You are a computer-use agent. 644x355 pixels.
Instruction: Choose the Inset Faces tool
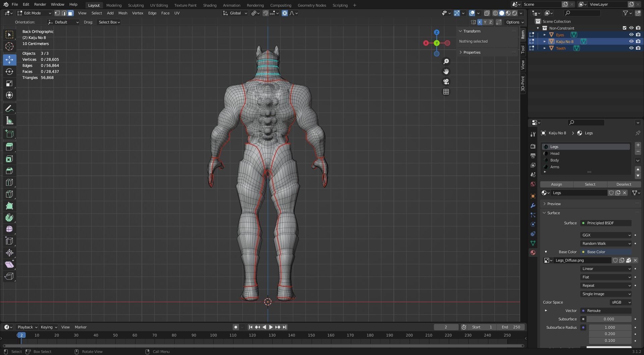click(x=9, y=159)
